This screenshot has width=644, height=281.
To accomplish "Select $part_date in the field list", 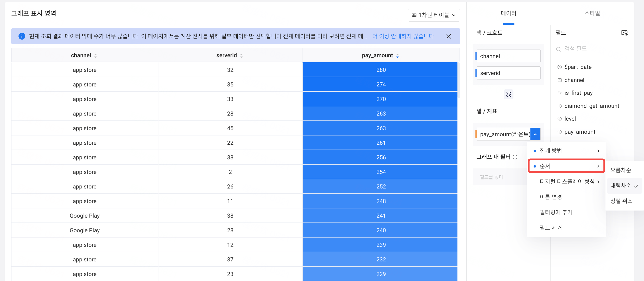I will point(578,67).
